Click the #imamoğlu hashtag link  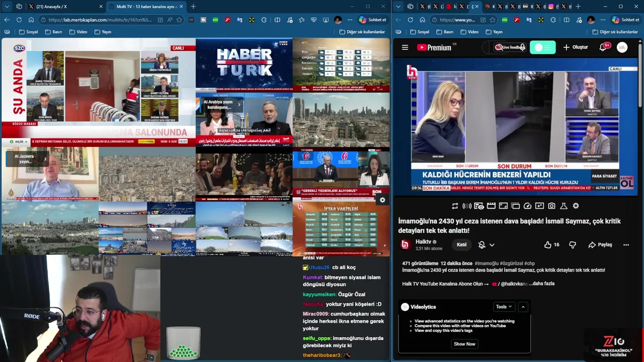[x=486, y=263]
